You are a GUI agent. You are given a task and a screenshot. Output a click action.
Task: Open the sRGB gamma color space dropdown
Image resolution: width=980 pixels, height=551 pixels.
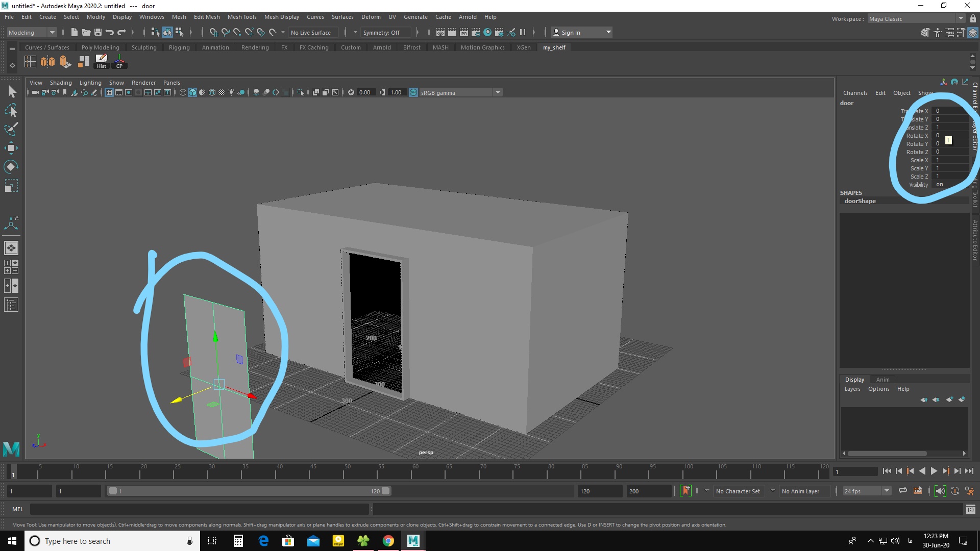pyautogui.click(x=498, y=92)
